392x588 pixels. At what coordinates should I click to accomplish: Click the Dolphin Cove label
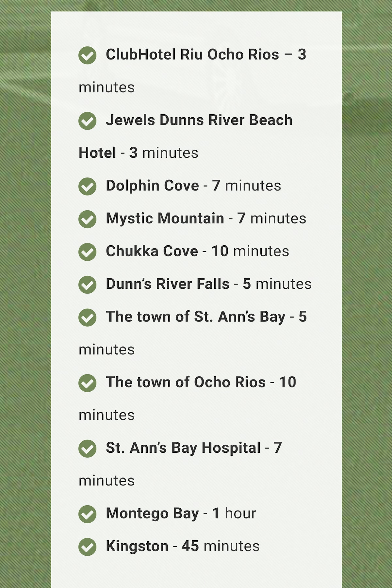coord(152,186)
